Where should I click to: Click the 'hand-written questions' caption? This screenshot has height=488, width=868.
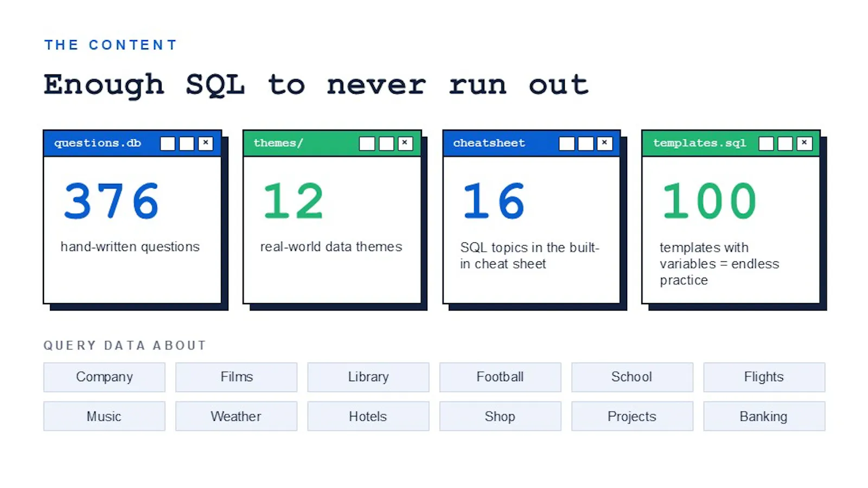click(130, 247)
